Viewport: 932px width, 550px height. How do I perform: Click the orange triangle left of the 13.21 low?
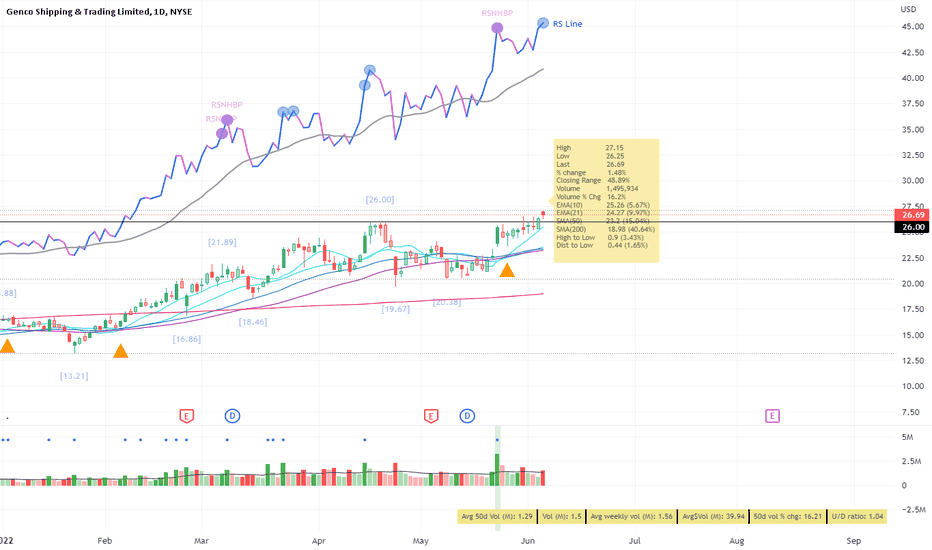7,346
